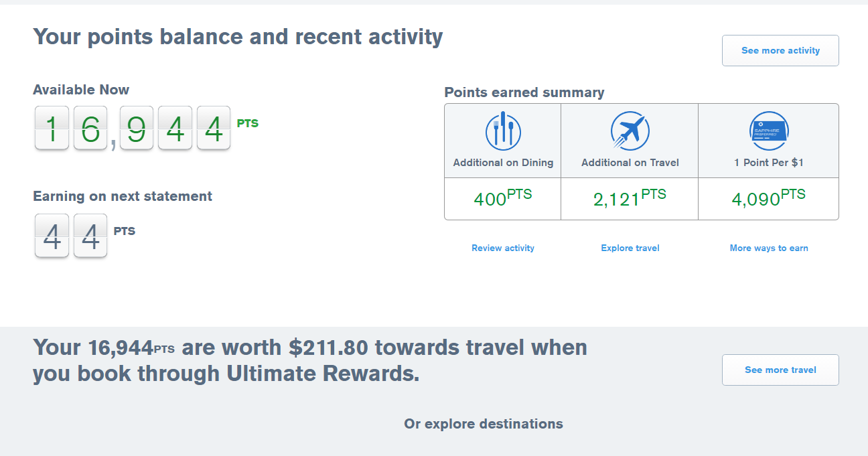Open the See more activity button
The height and width of the screenshot is (456, 868).
click(x=780, y=50)
